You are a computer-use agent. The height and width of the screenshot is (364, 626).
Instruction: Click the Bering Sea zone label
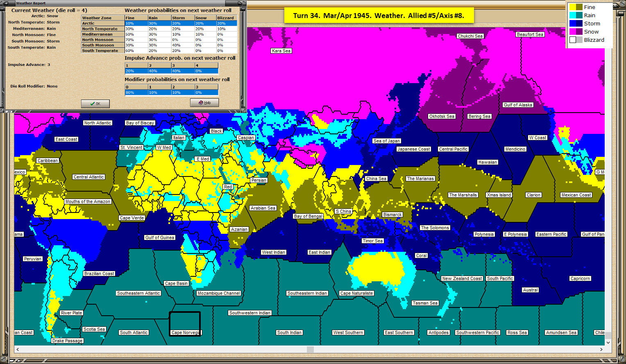[x=479, y=116]
